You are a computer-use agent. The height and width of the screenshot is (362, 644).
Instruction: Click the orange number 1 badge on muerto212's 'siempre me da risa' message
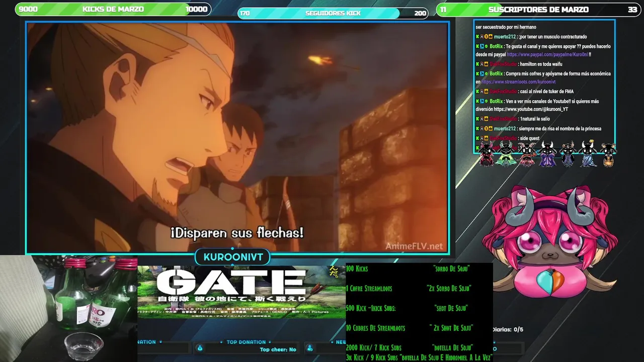pos(487,129)
